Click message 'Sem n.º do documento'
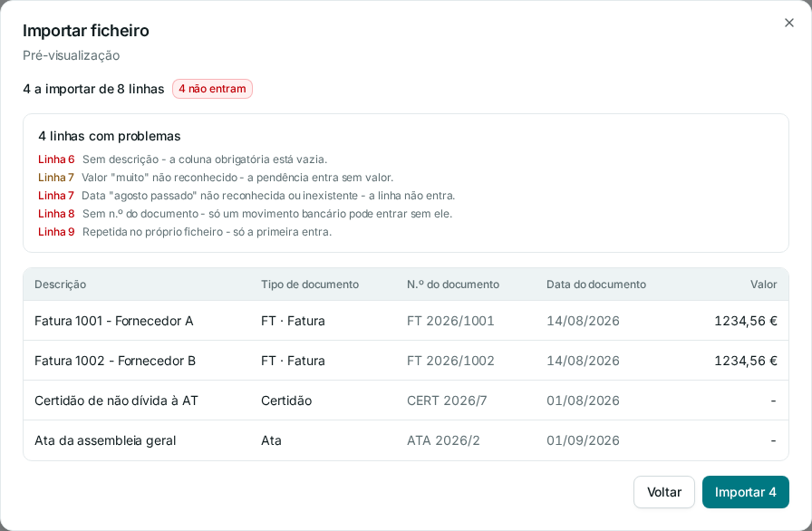 click(140, 214)
